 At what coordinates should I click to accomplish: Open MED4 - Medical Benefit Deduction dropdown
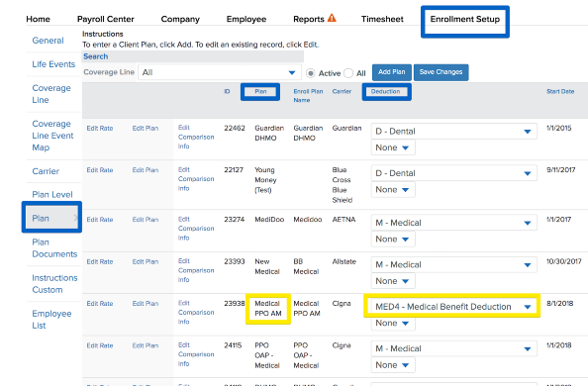453,307
